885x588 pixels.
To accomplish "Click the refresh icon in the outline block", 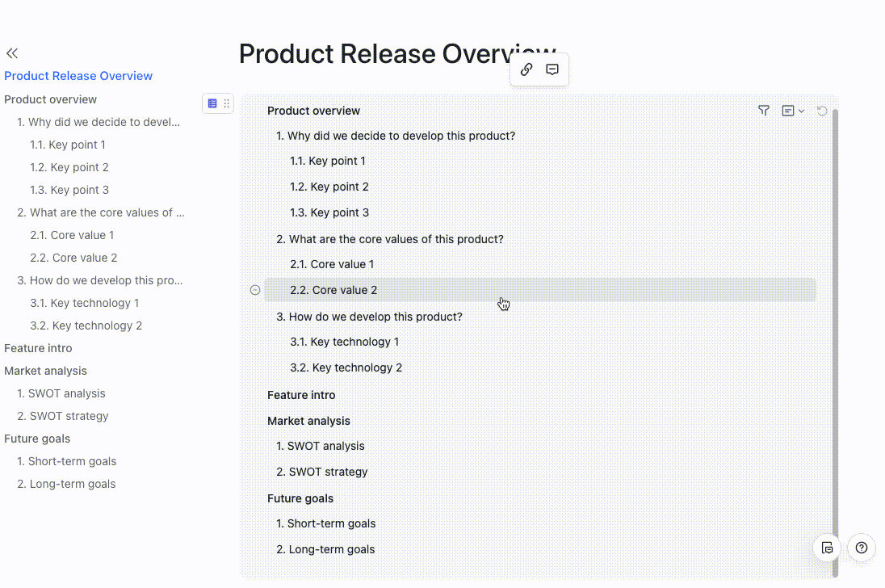I will pos(822,111).
